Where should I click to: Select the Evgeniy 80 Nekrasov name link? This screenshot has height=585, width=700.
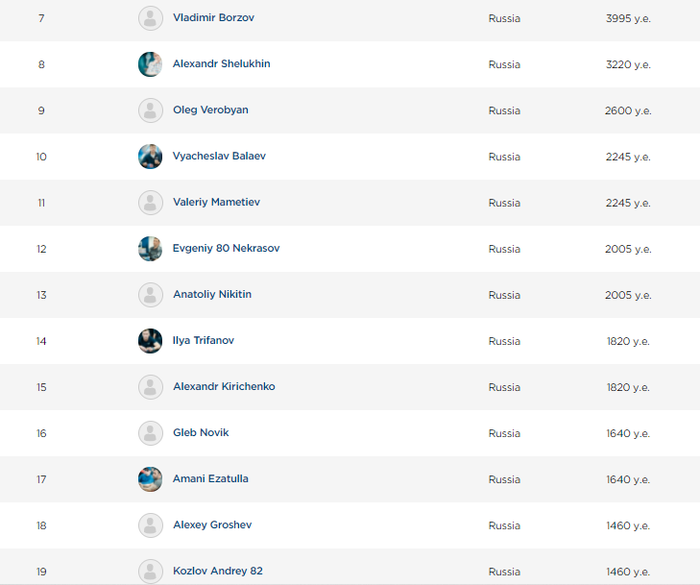tap(226, 248)
